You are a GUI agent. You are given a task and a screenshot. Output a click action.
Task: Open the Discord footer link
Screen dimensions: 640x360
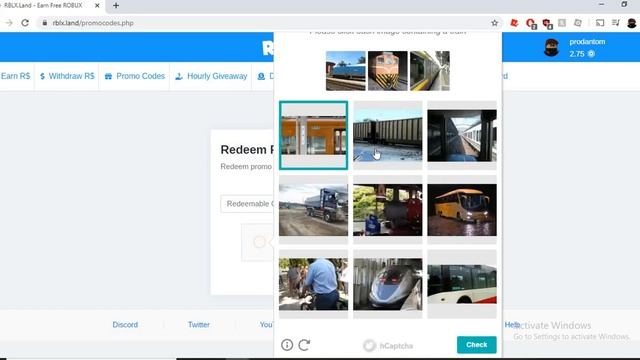[125, 324]
